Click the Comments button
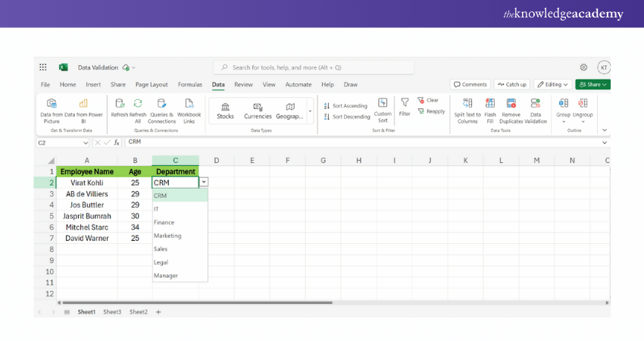The image size is (644, 341). (x=470, y=84)
